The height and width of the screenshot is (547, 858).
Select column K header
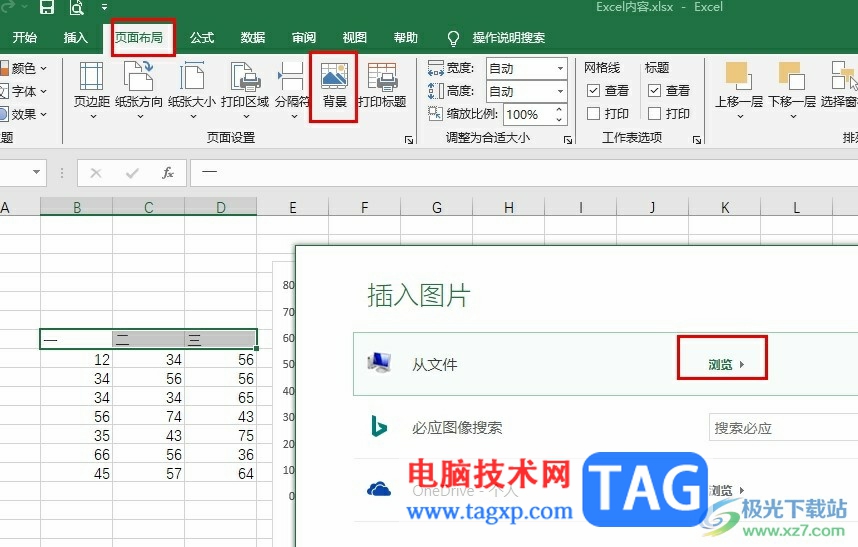click(725, 207)
